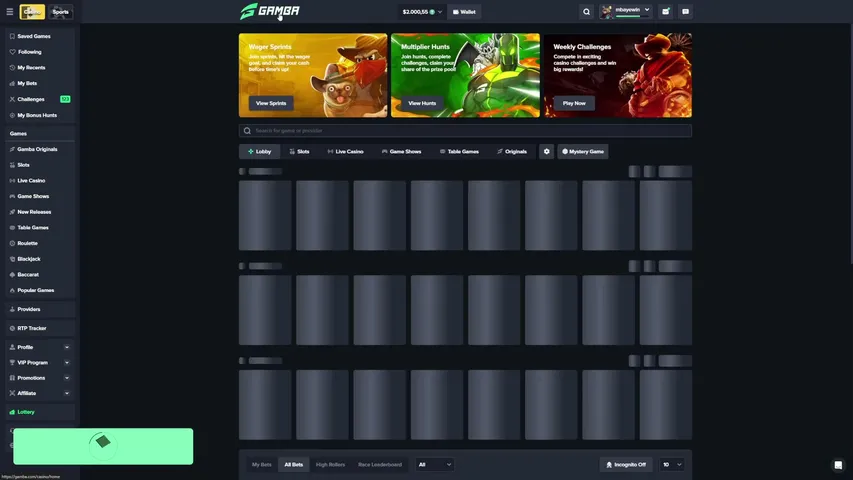Image resolution: width=853 pixels, height=480 pixels.
Task: Show My Bets feed tab
Action: (x=262, y=465)
